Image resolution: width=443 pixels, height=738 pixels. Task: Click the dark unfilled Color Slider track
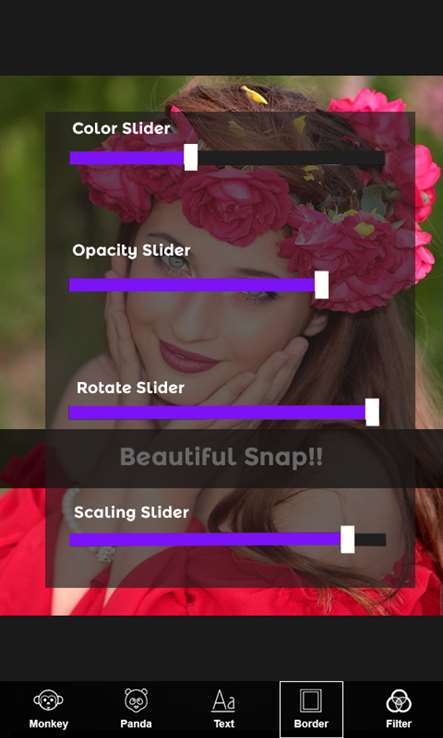tap(291, 158)
